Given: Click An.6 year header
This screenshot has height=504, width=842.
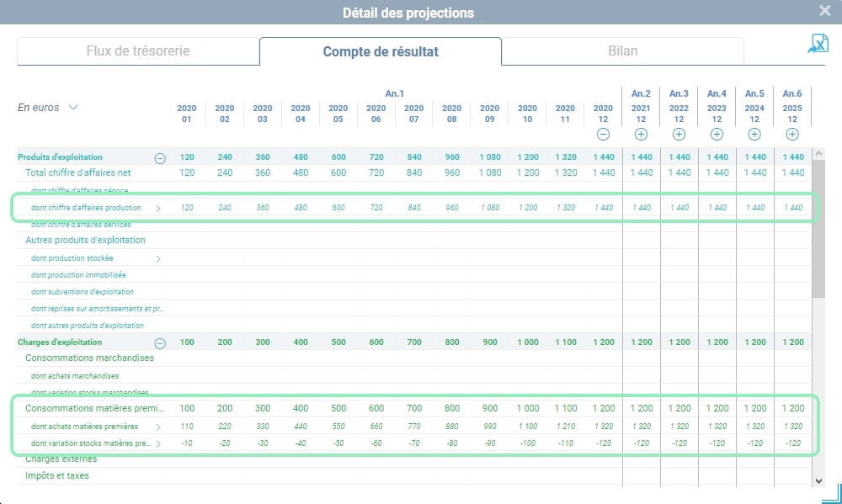Looking at the screenshot, I should [792, 93].
